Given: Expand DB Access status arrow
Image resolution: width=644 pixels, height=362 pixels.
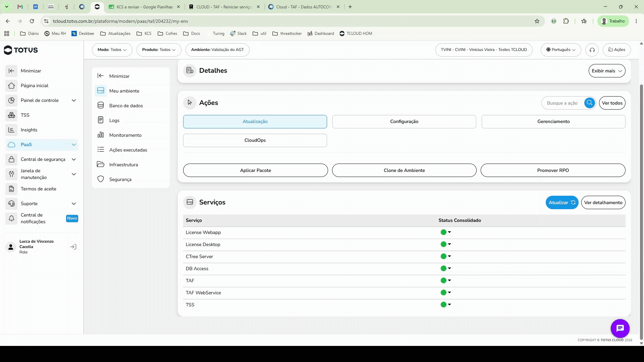Looking at the screenshot, I should (449, 268).
